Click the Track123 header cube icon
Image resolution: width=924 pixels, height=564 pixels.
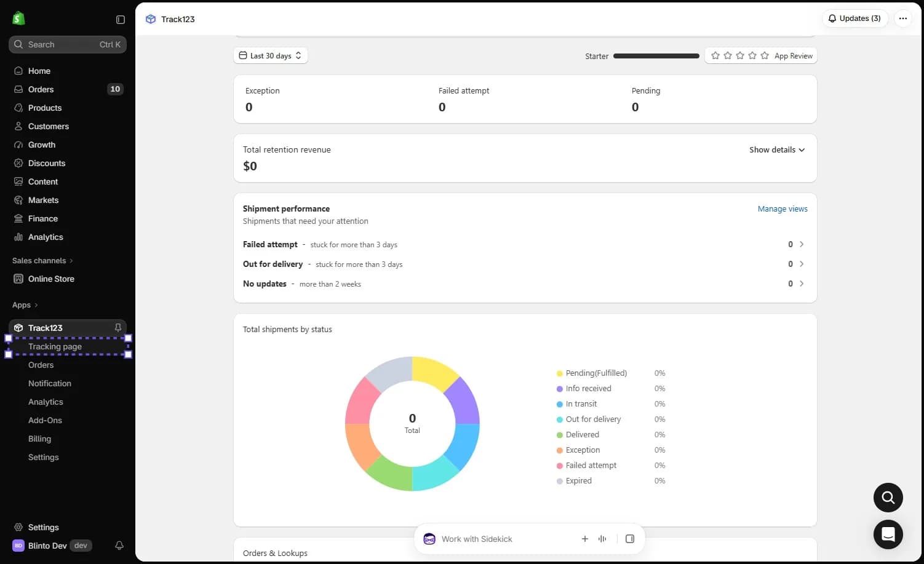[151, 19]
